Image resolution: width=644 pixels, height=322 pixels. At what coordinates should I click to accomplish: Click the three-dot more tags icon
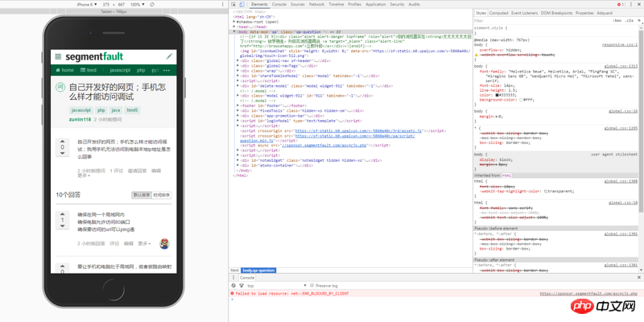[x=167, y=70]
